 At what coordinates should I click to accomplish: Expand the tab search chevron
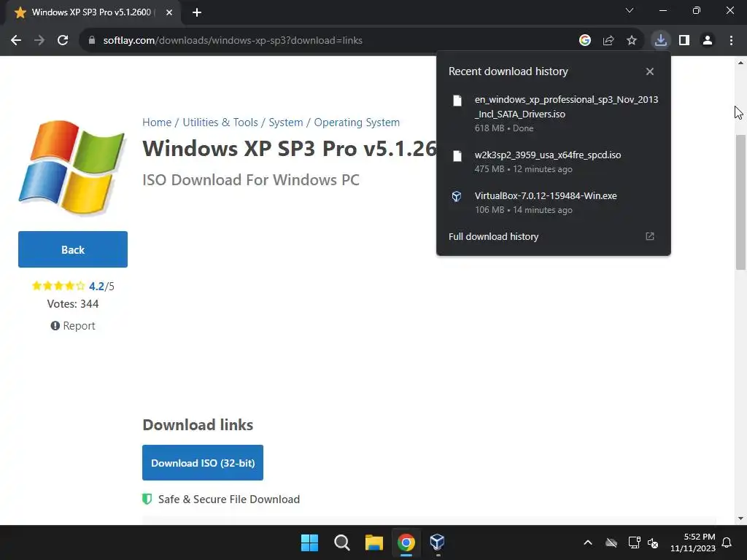pos(630,10)
